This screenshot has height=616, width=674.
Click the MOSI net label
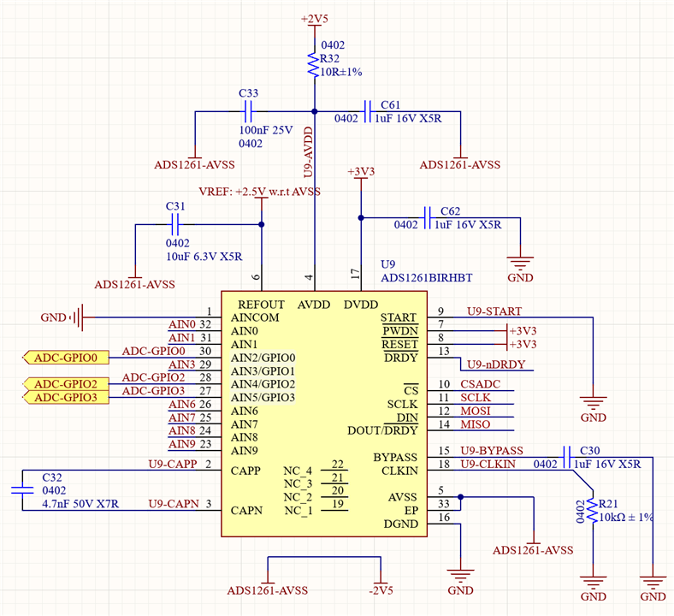476,411
